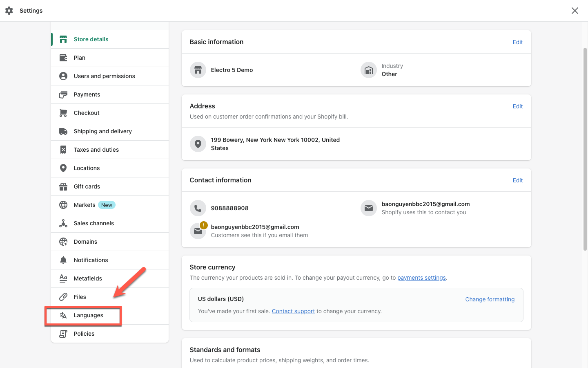Screen dimensions: 588x368
Task: Select Checkout in the sidebar
Action: click(110, 113)
